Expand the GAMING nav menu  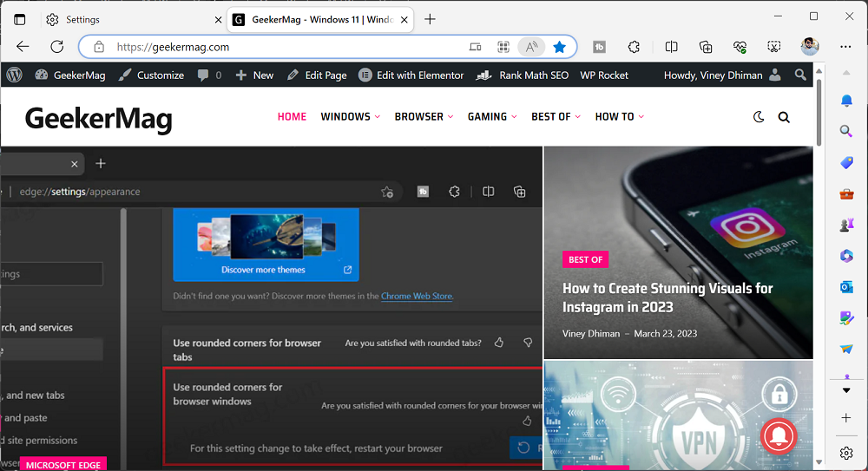point(492,117)
